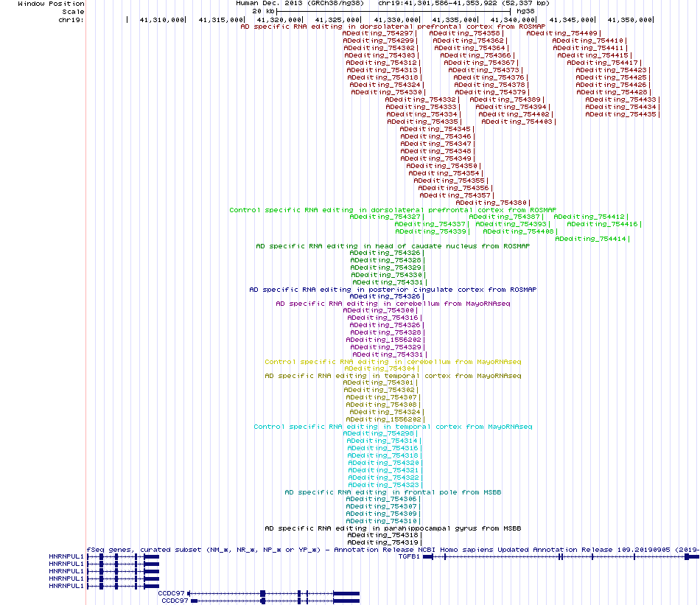Select editing site ADediting_754345
Viewport: 700px width, 605px height.
(x=437, y=129)
